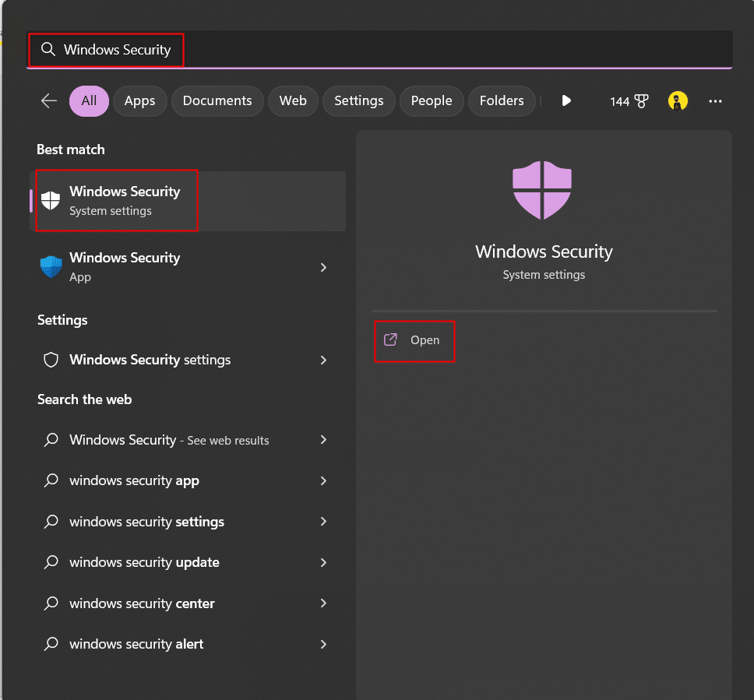Screen dimensions: 754x700
Task: Show more filters with the play arrow
Action: tap(566, 101)
